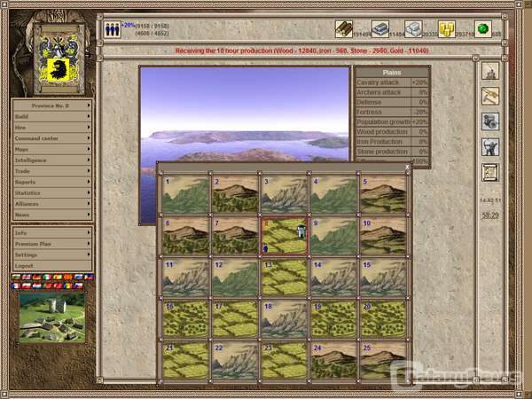The image size is (532, 399).
Task: Open the Alliances menu
Action: [52, 204]
